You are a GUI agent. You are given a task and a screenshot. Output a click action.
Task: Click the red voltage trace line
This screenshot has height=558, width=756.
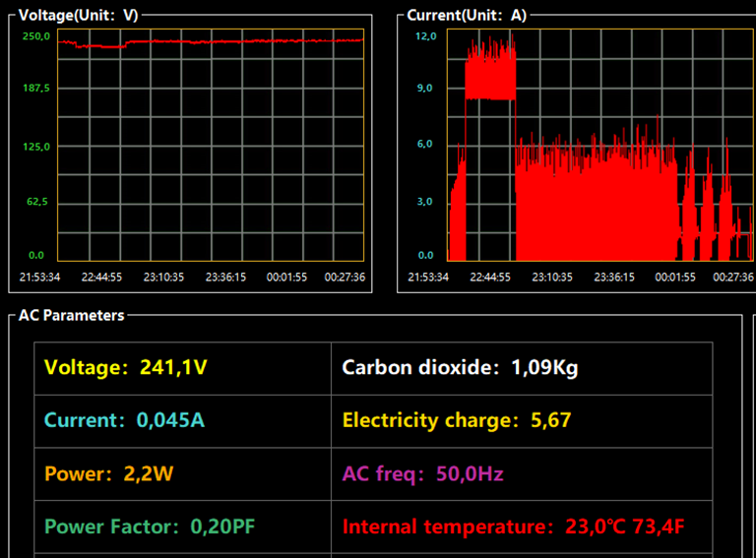246,40
